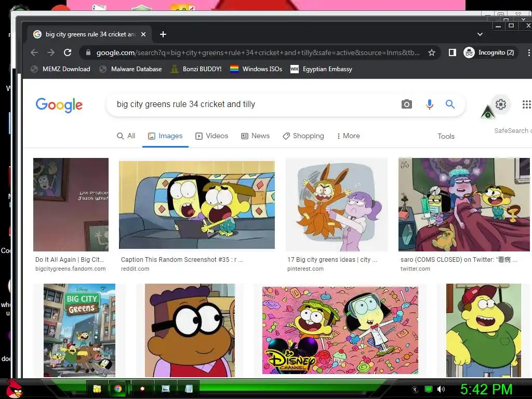Open Bonzi BUDDY! bookmark

[x=196, y=69]
